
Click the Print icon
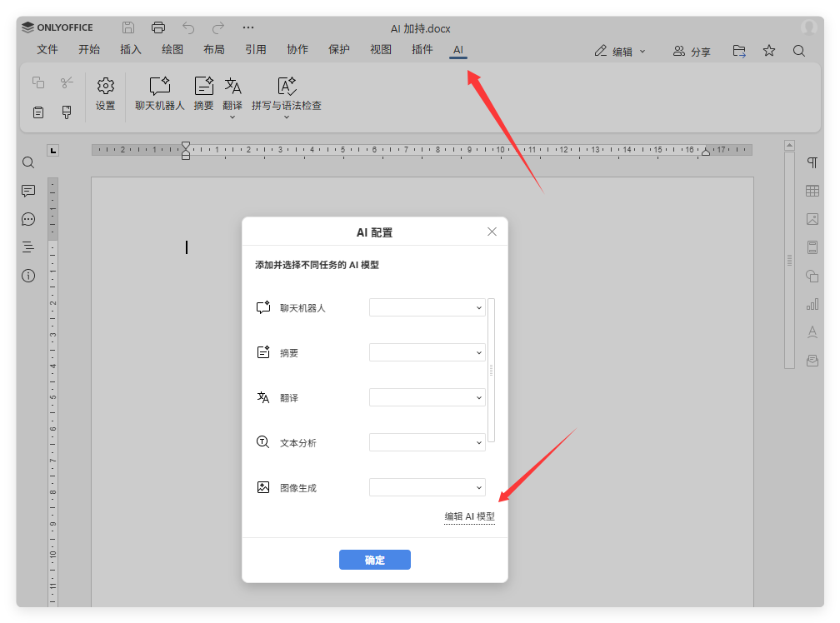tap(158, 27)
